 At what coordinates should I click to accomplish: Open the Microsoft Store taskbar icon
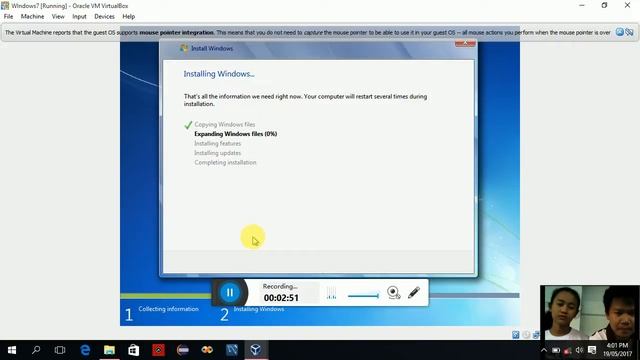133,350
